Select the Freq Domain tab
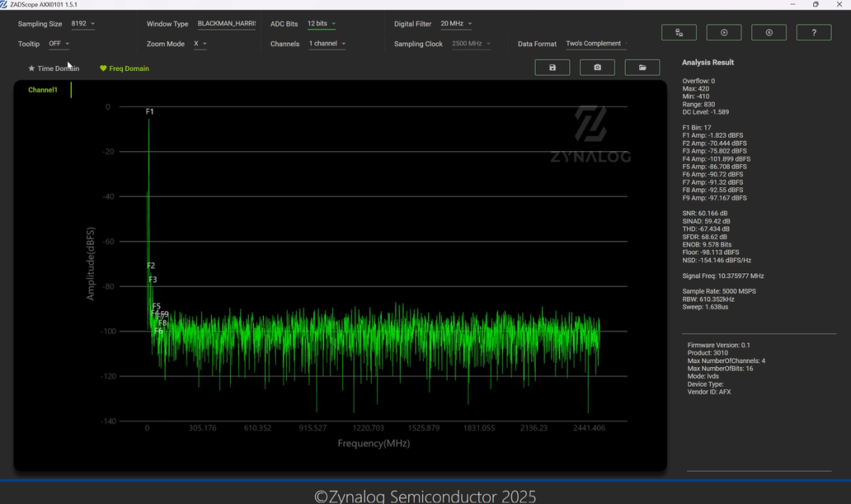 (124, 69)
